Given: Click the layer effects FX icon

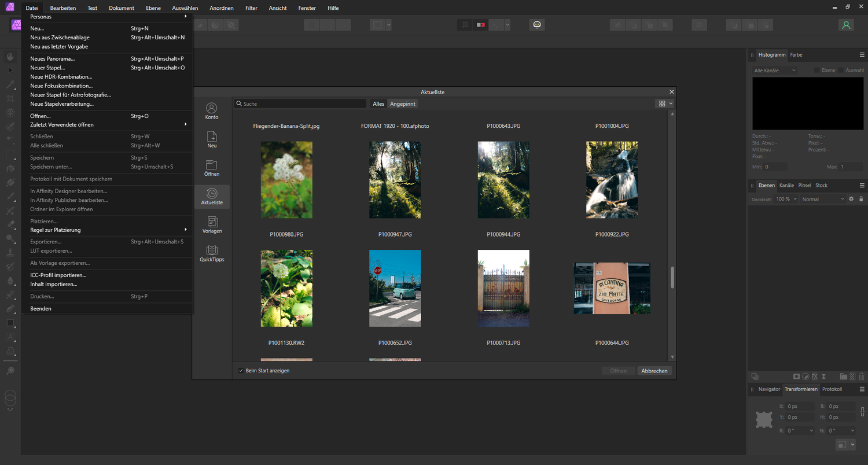Looking at the screenshot, I should tap(814, 377).
